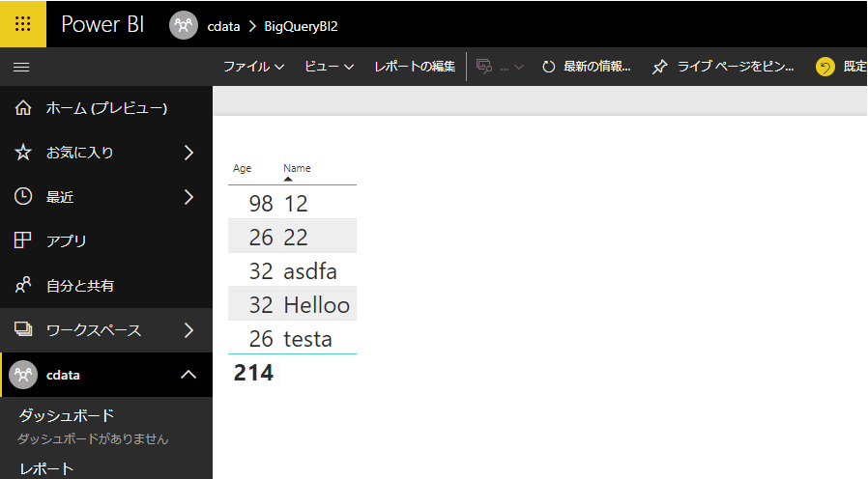868x479 pixels.
Task: Expand the Favorites (お気に入り) chevron
Action: (188, 153)
